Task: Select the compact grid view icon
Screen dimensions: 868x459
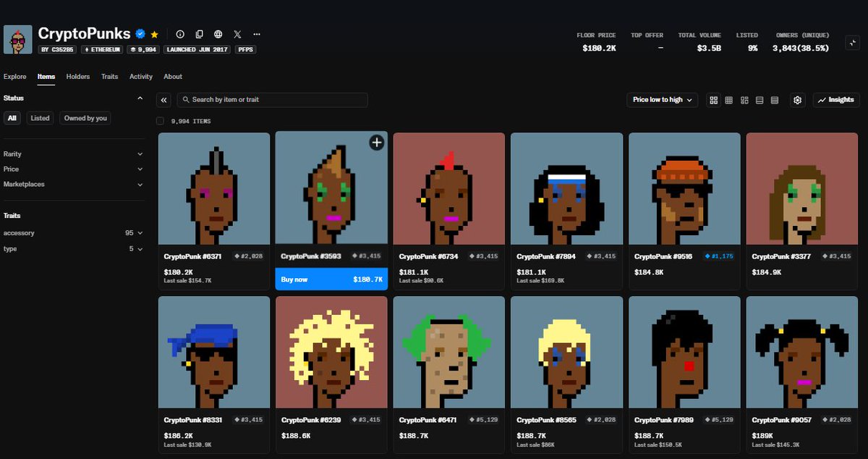Action: pyautogui.click(x=729, y=100)
